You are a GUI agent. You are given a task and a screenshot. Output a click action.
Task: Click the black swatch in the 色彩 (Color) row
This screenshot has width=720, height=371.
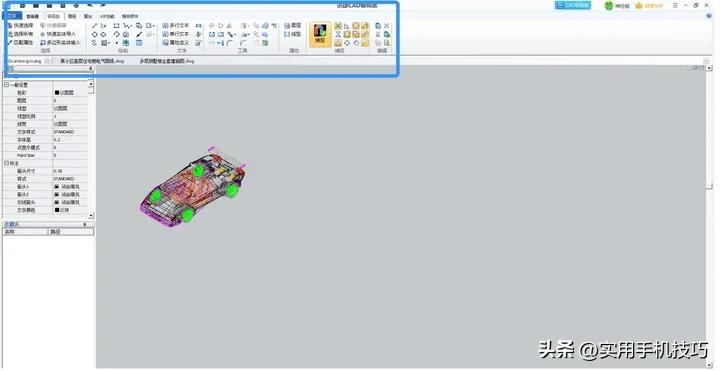point(57,92)
